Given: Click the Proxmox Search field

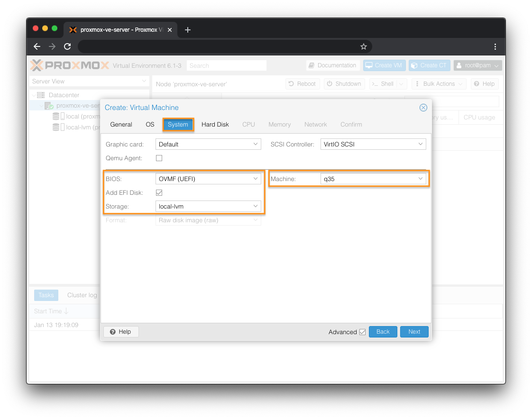Looking at the screenshot, I should click(x=227, y=65).
